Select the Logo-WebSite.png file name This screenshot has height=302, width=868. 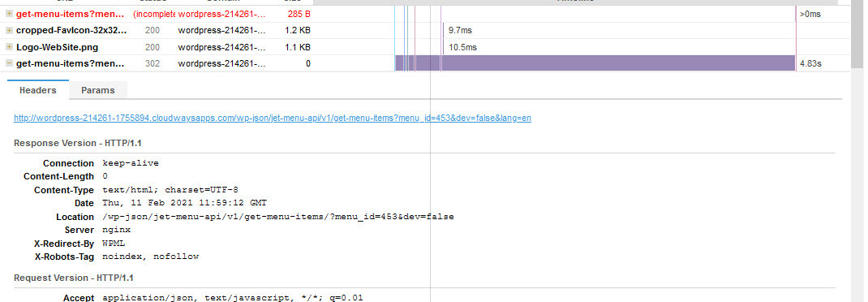[57, 47]
